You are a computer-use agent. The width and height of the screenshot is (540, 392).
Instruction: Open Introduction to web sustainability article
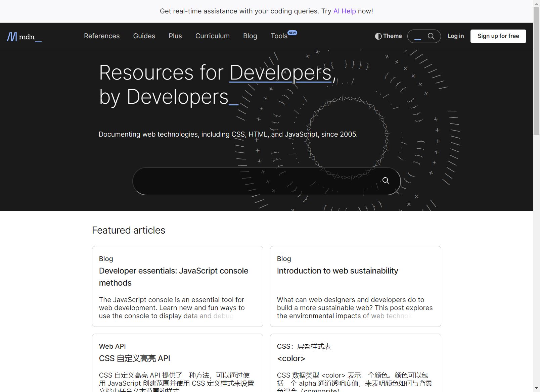(337, 271)
